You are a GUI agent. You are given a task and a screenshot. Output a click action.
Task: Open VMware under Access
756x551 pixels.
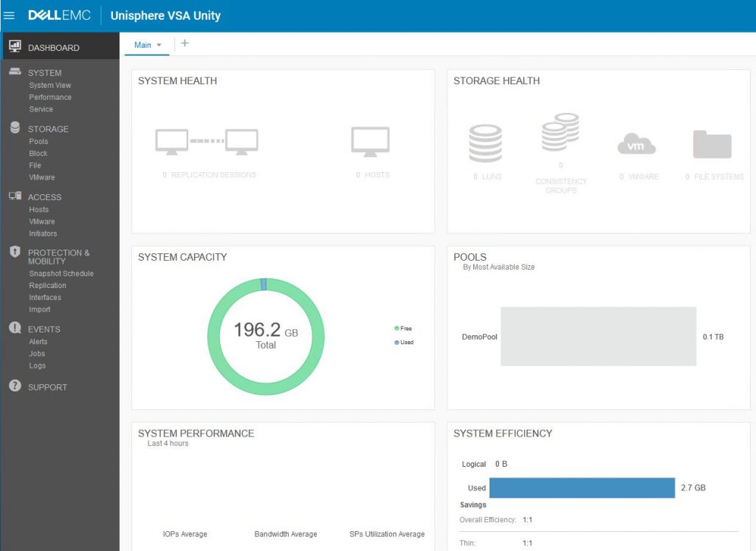[42, 222]
